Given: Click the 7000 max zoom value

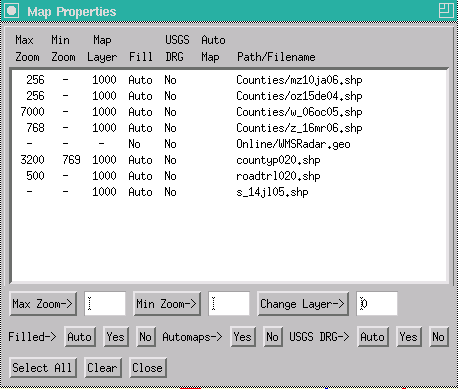Looking at the screenshot, I should pos(32,112).
